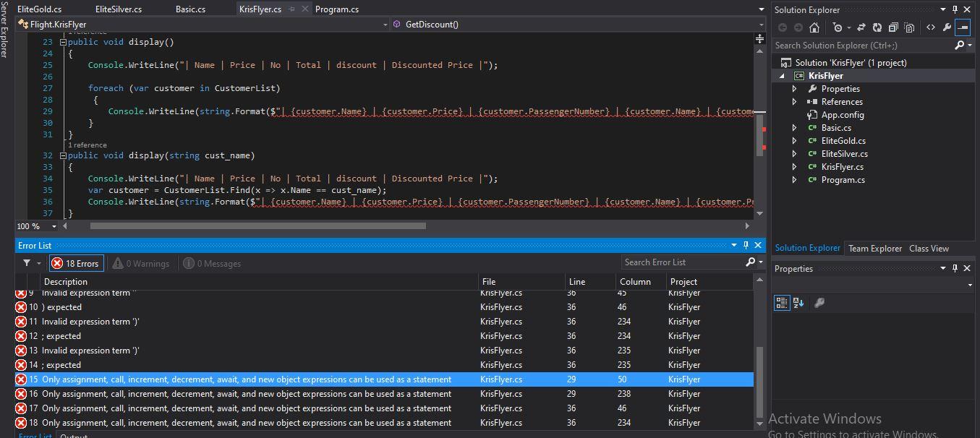Collapse the display() method at line 23
The image size is (980, 438).
point(63,42)
